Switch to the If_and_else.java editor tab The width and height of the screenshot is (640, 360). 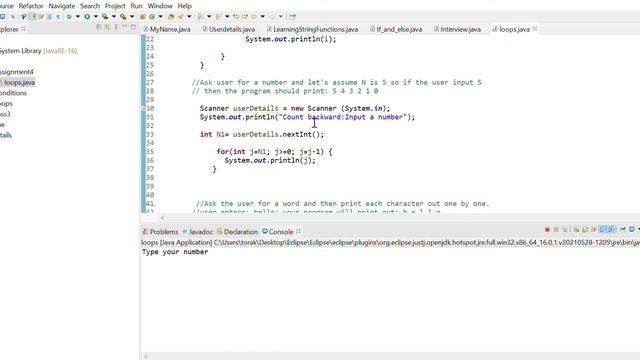[396, 29]
